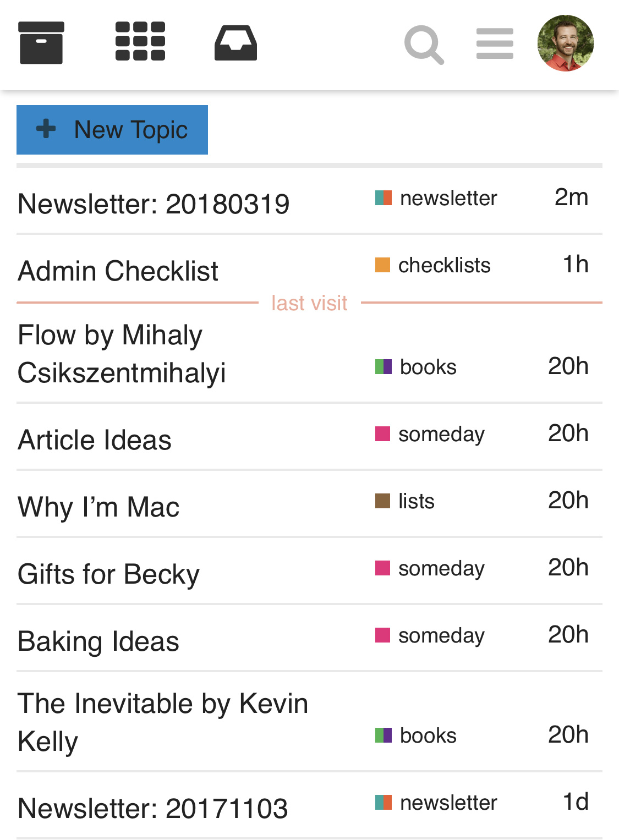Open the archive box icon in header
The height and width of the screenshot is (840, 619).
click(x=41, y=43)
